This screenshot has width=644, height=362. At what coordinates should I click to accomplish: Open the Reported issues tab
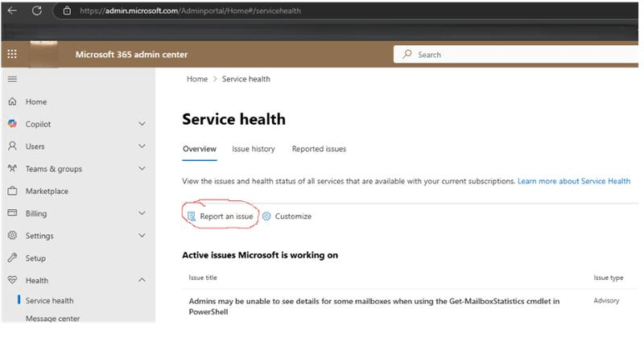point(319,149)
